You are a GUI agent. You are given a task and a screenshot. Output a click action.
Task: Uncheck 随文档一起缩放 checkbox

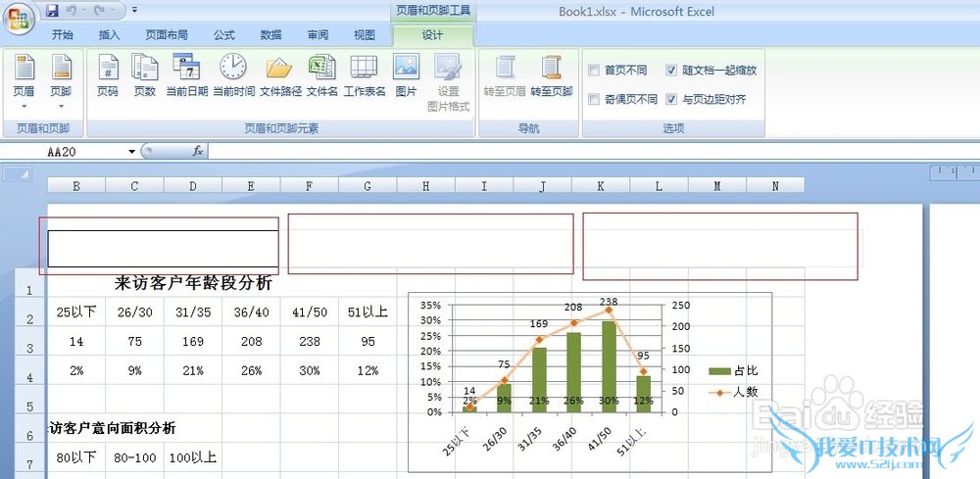[671, 70]
